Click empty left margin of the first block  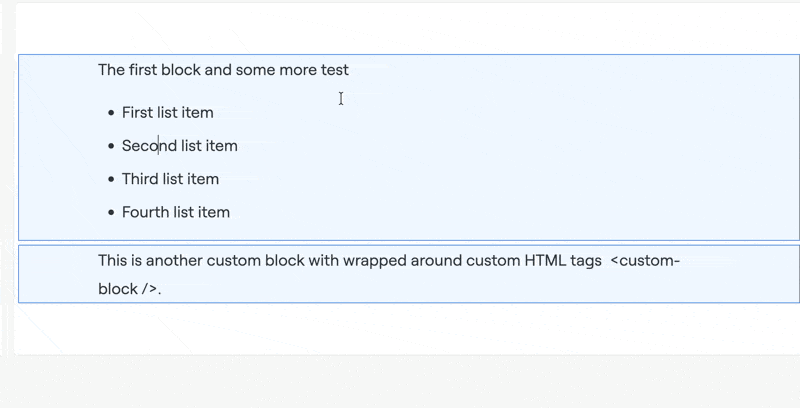coord(55,150)
